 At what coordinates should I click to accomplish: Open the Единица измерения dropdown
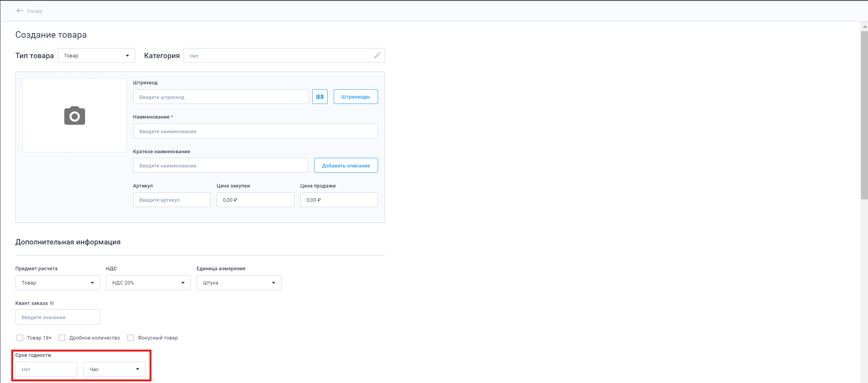click(239, 283)
